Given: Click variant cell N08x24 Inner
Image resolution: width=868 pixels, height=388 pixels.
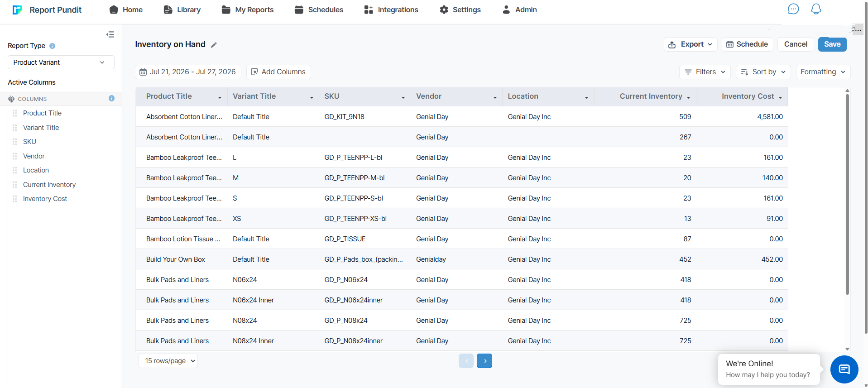Looking at the screenshot, I should (253, 341).
